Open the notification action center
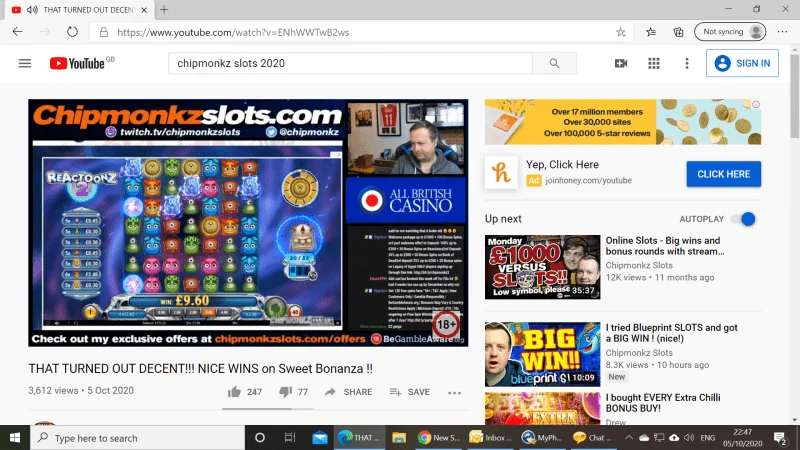Viewport: 800px width, 450px height. (780, 438)
